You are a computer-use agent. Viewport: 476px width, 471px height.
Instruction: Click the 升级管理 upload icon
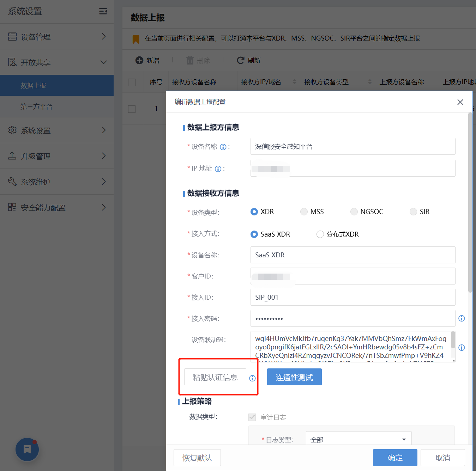click(x=12, y=156)
